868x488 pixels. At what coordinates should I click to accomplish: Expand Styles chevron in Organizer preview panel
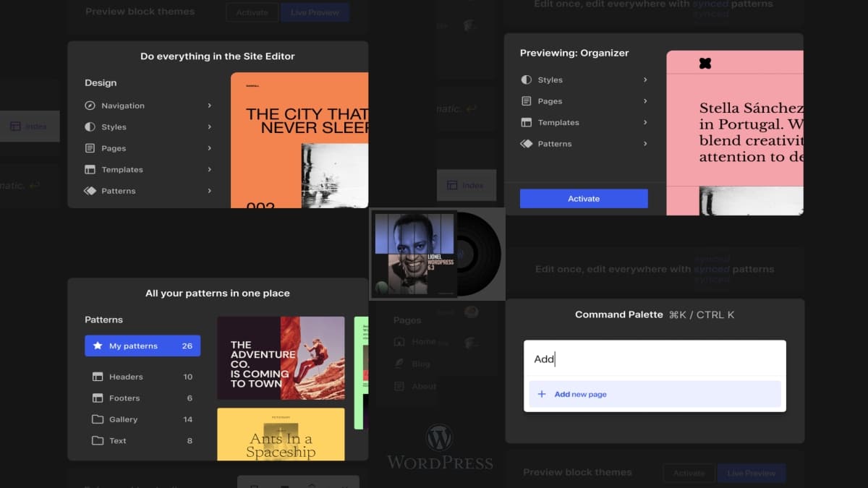(645, 80)
